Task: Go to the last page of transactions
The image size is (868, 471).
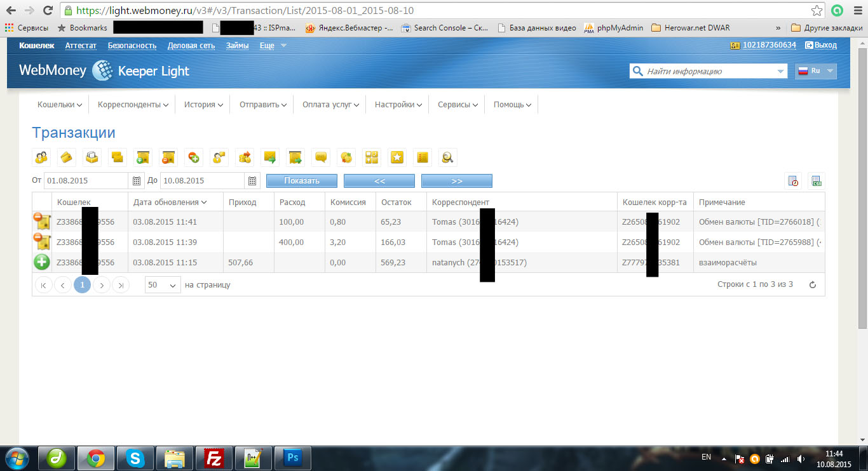Action: [x=121, y=285]
